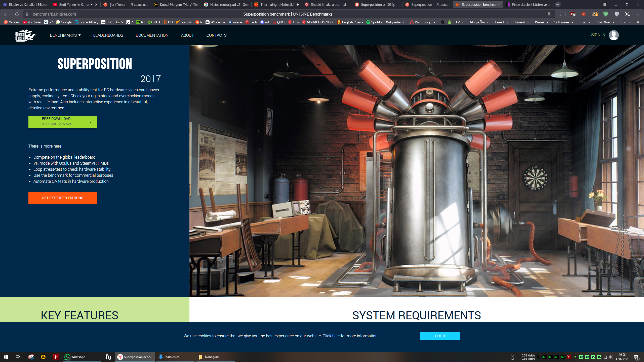The image size is (644, 362).
Task: Expand the TV bookmark folder
Action: click(460, 22)
